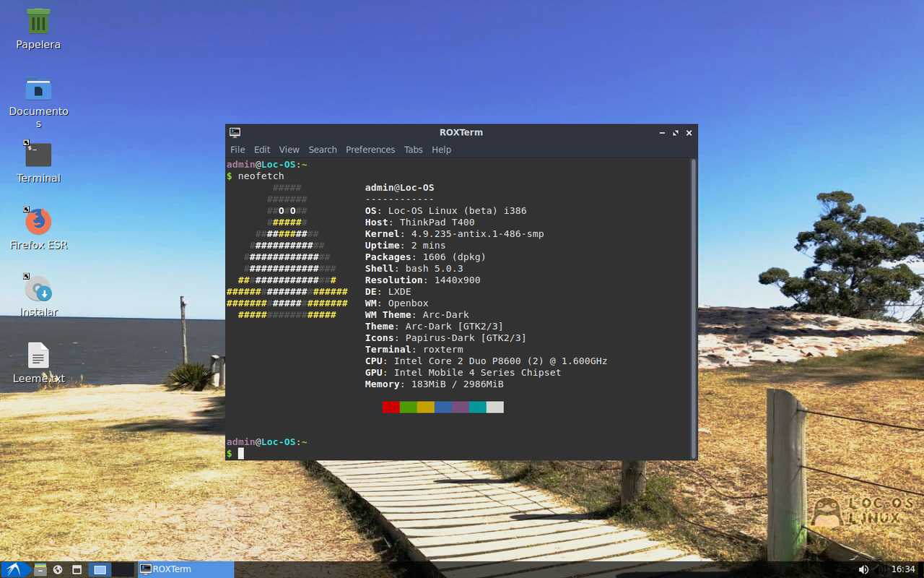Click the "Shell: bash 5.0.3" line
The image size is (924, 578).
(414, 269)
